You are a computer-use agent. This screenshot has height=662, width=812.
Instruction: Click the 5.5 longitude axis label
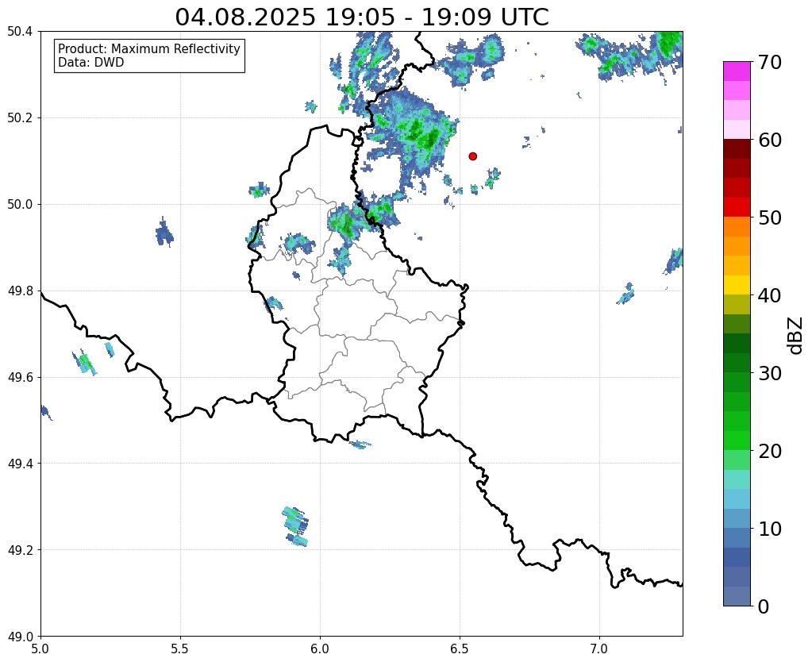point(180,649)
